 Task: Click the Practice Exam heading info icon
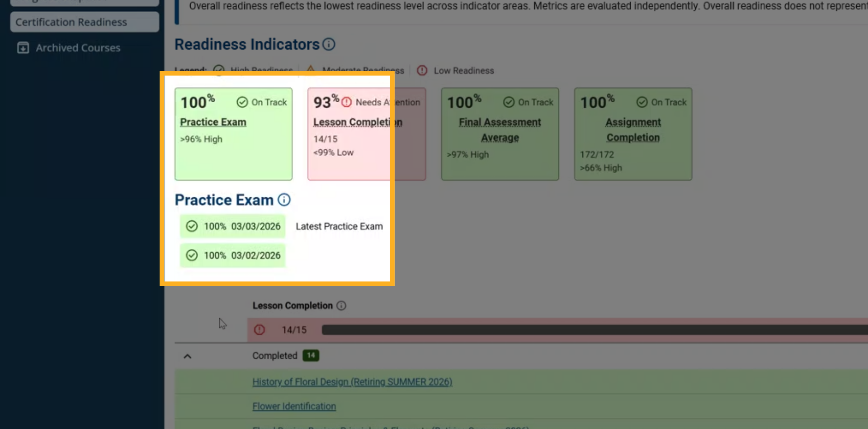[x=284, y=200]
